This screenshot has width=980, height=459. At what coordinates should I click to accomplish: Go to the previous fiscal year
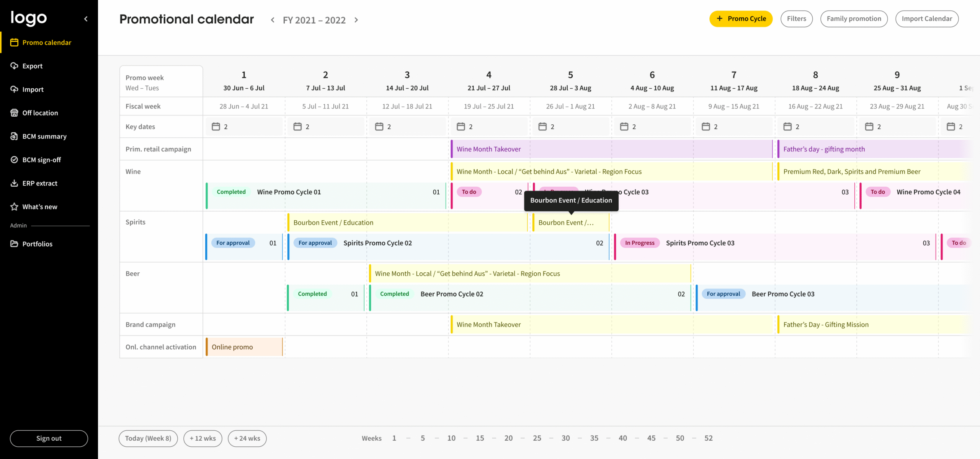(x=273, y=20)
